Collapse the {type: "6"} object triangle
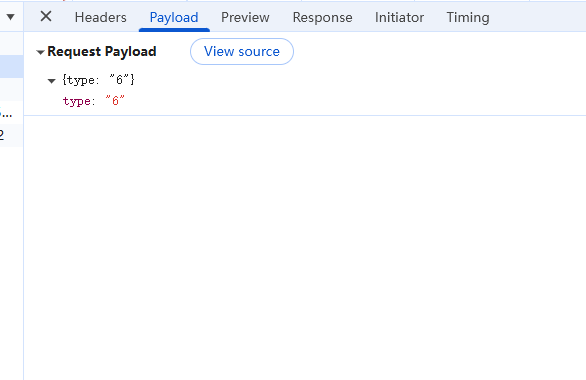Viewport: 586px width, 380px height. [52, 80]
